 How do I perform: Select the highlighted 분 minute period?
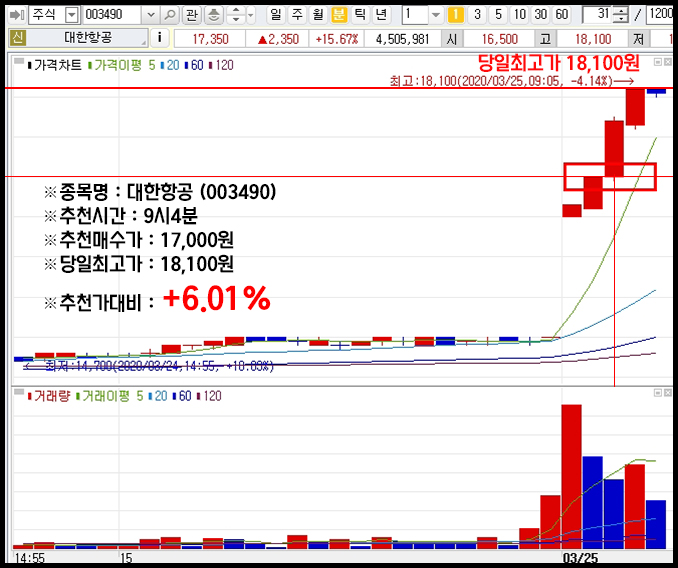[339, 15]
